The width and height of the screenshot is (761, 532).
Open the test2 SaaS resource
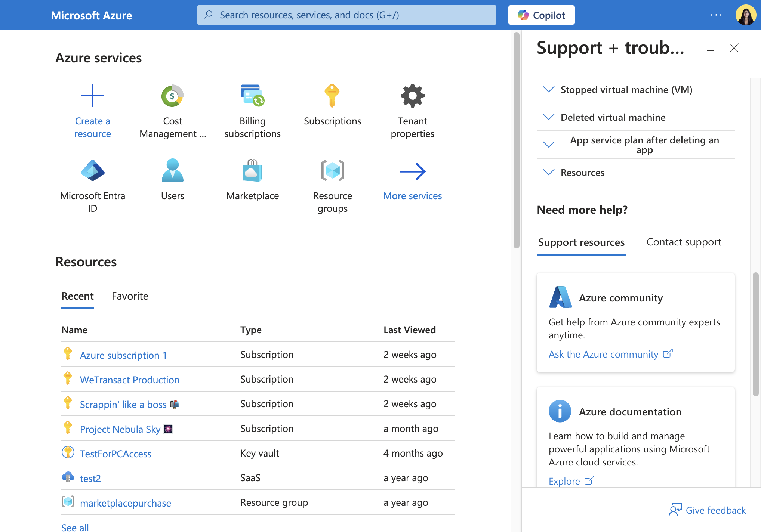click(90, 478)
